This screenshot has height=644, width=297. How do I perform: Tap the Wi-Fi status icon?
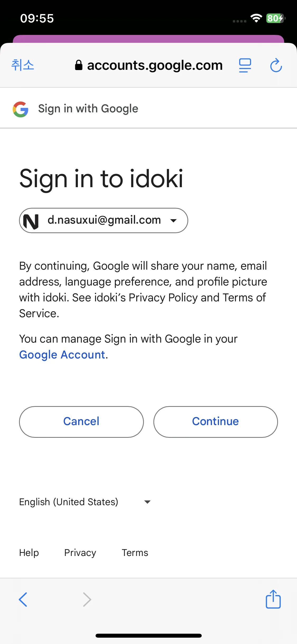[x=256, y=18]
